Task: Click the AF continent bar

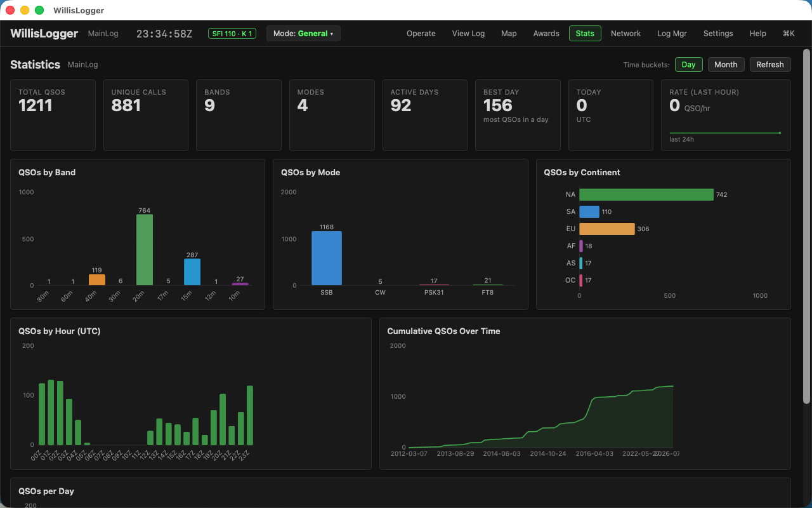Action: click(581, 246)
